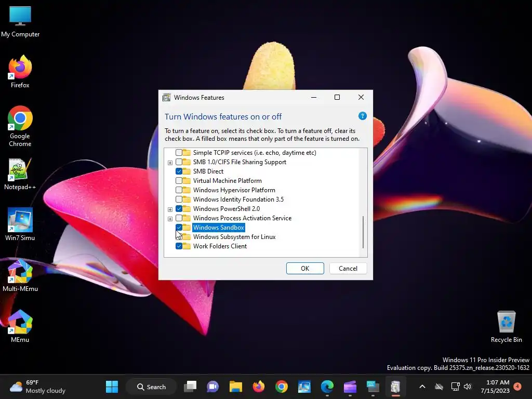Open the Windows Start menu
The image size is (532, 399).
pos(112,387)
